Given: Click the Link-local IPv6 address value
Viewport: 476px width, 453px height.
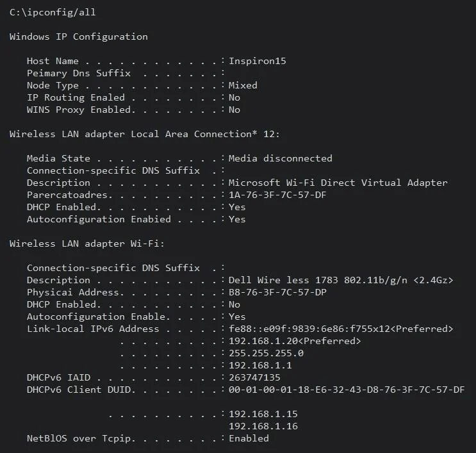Looking at the screenshot, I should point(341,329).
